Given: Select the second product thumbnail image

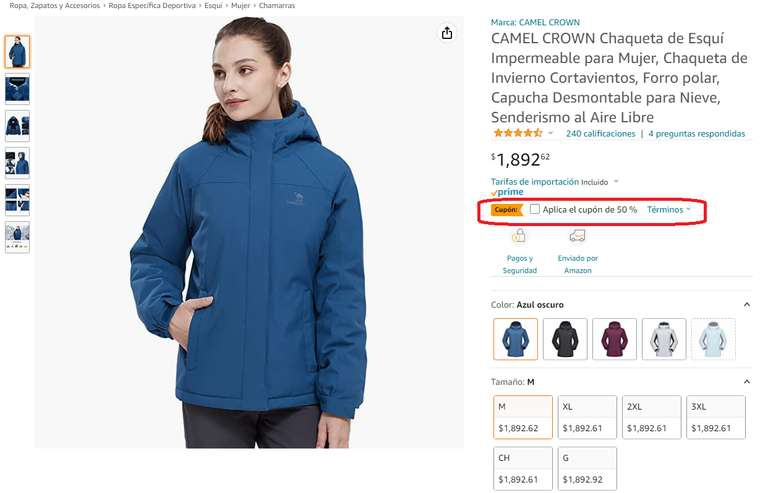Looking at the screenshot, I should pyautogui.click(x=17, y=89).
